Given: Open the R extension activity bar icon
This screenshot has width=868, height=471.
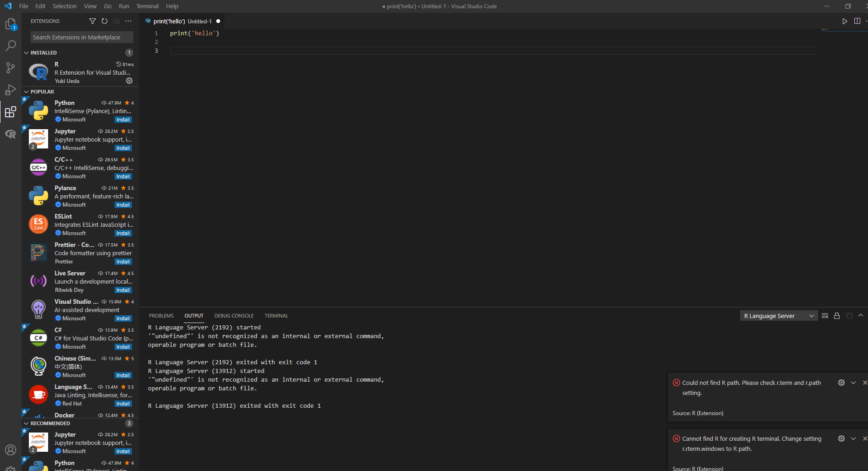Looking at the screenshot, I should [11, 134].
